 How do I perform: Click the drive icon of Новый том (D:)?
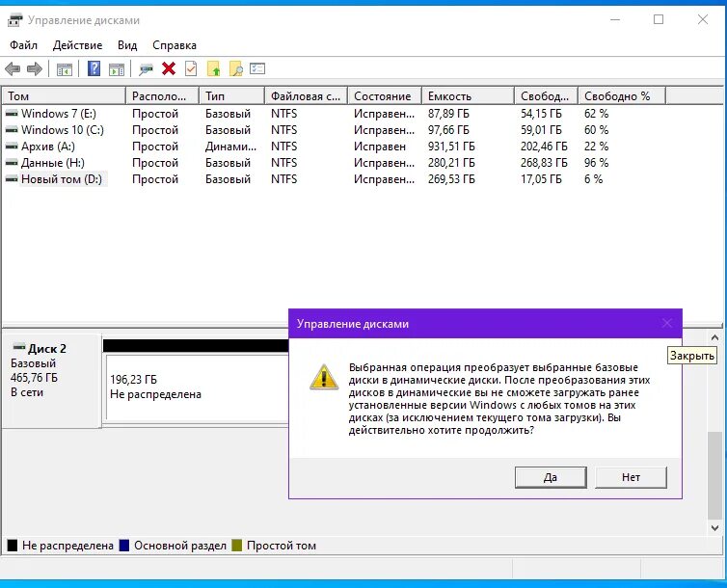point(12,179)
